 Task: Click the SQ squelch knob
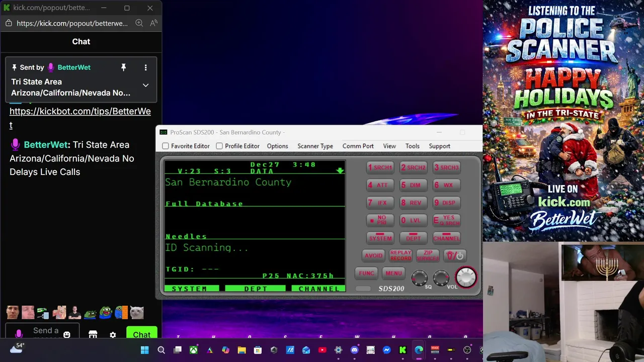point(420,278)
